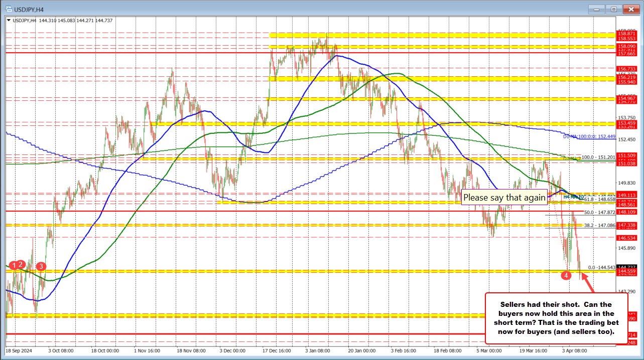The width and height of the screenshot is (644, 360).
Task: Select red marker numbered 3 near September lows
Action: point(41,266)
